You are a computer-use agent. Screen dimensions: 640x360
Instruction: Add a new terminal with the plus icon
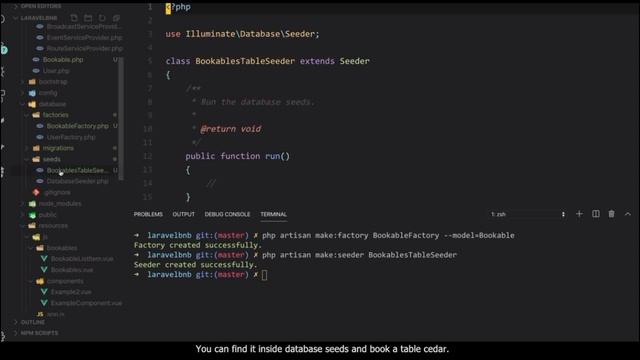(x=579, y=214)
